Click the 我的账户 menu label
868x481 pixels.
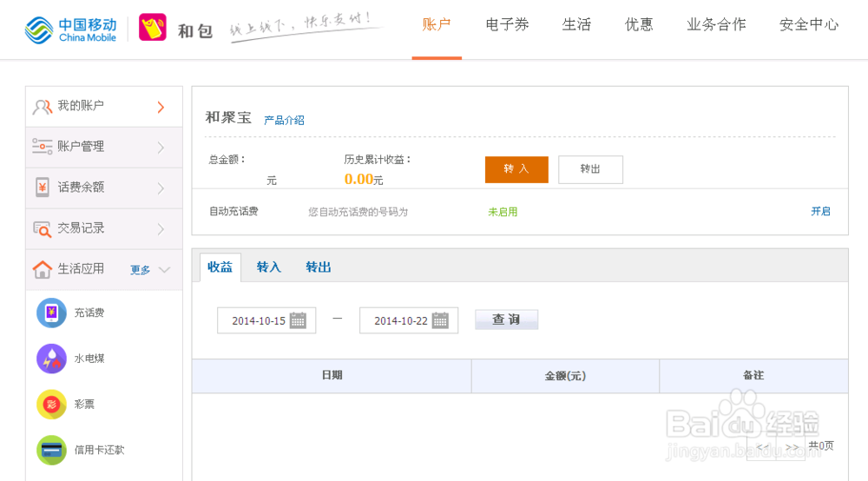coord(81,106)
